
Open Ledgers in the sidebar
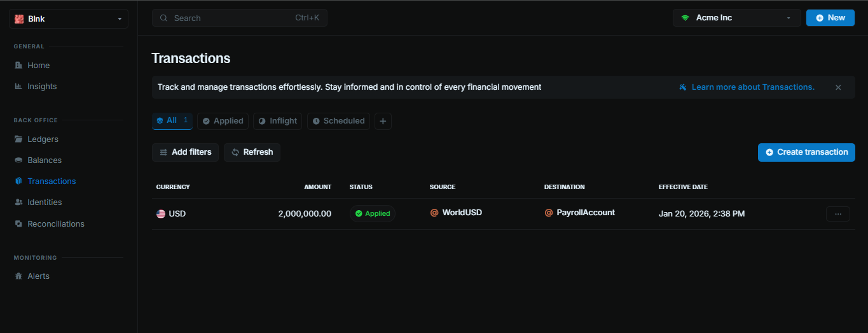click(x=43, y=139)
